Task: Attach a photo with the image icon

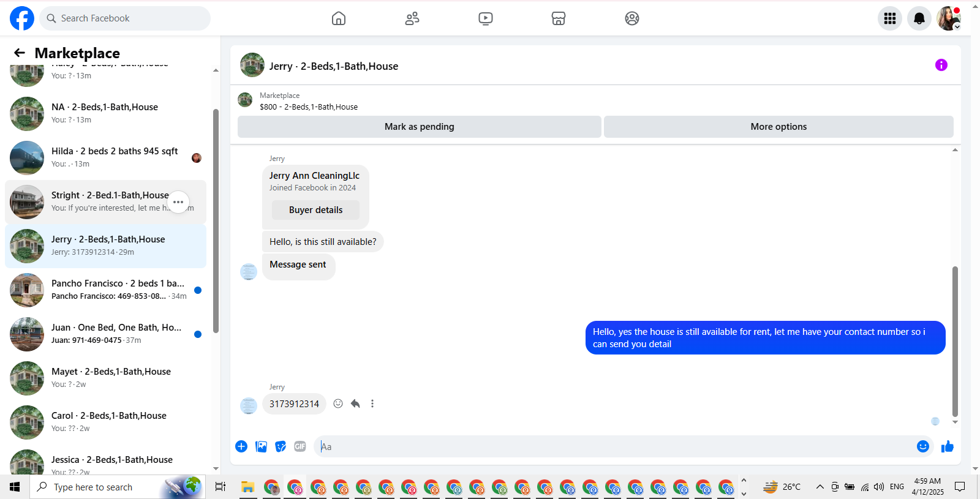Action: pos(262,446)
